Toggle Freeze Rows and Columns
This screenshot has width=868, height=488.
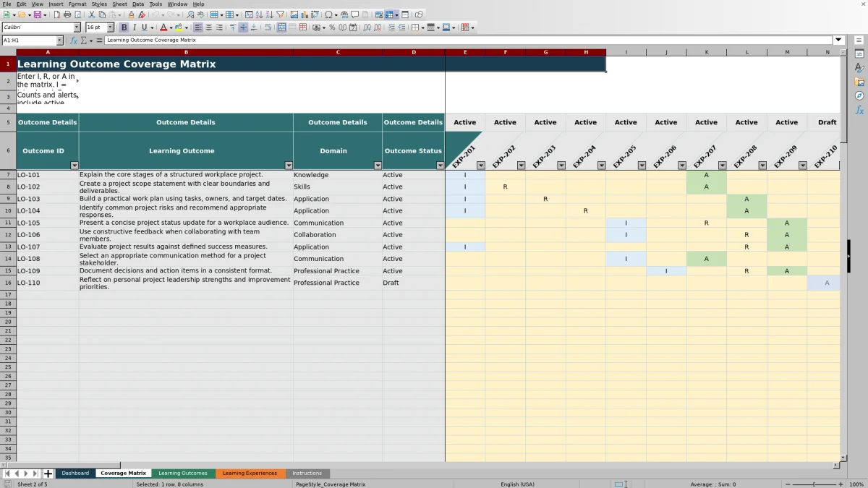(x=389, y=14)
